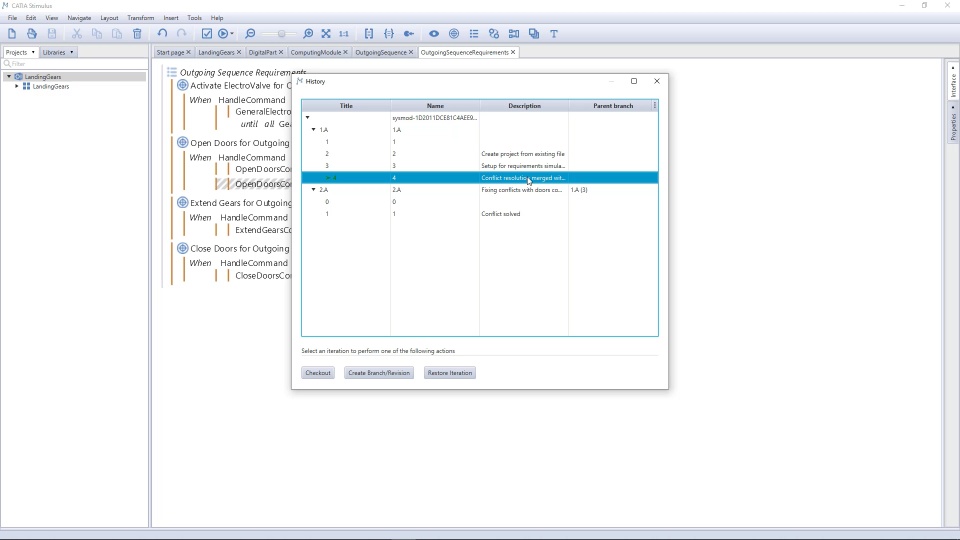The width and height of the screenshot is (960, 540).
Task: Open the Edit menu
Action: click(31, 18)
